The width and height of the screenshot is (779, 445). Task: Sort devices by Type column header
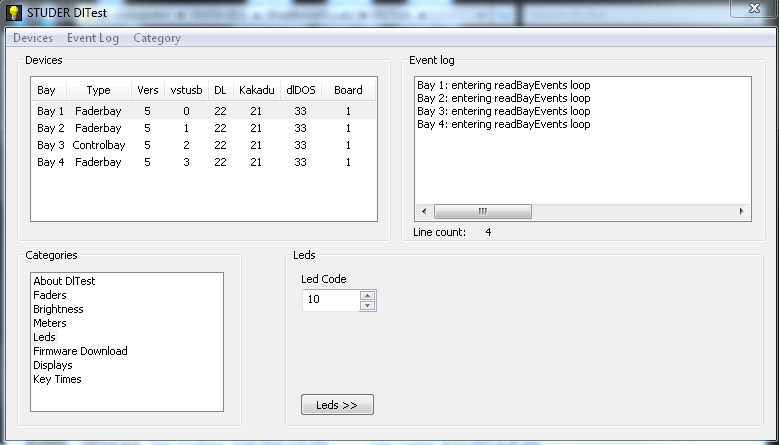pyautogui.click(x=98, y=90)
